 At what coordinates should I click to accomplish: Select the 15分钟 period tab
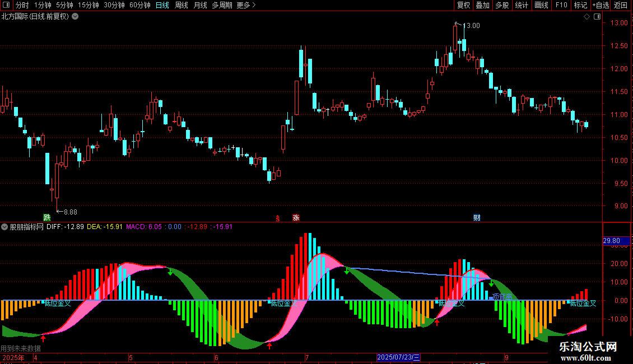(x=89, y=5)
